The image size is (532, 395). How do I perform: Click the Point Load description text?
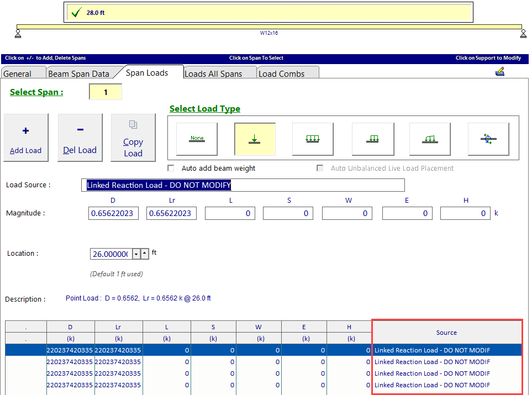coord(138,298)
